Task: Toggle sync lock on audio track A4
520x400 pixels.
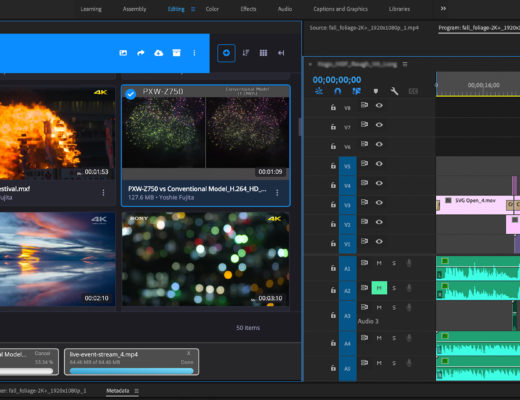Action: click(x=364, y=338)
